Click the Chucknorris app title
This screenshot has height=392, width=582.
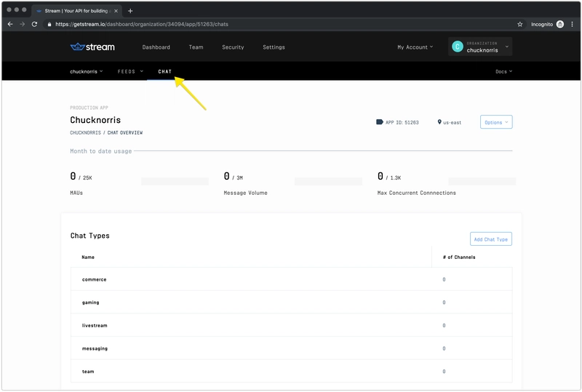95,120
